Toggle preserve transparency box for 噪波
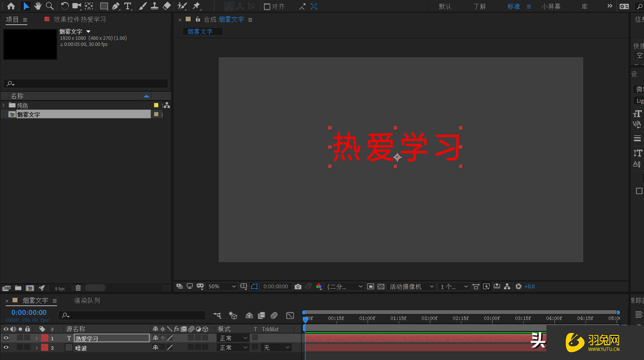The height and width of the screenshot is (360, 644). click(x=255, y=347)
